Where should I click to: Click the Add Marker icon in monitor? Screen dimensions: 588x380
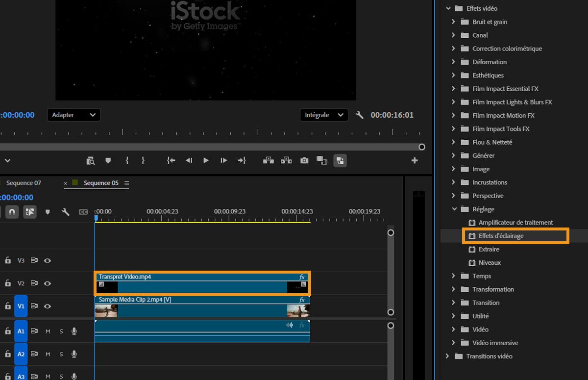click(108, 160)
